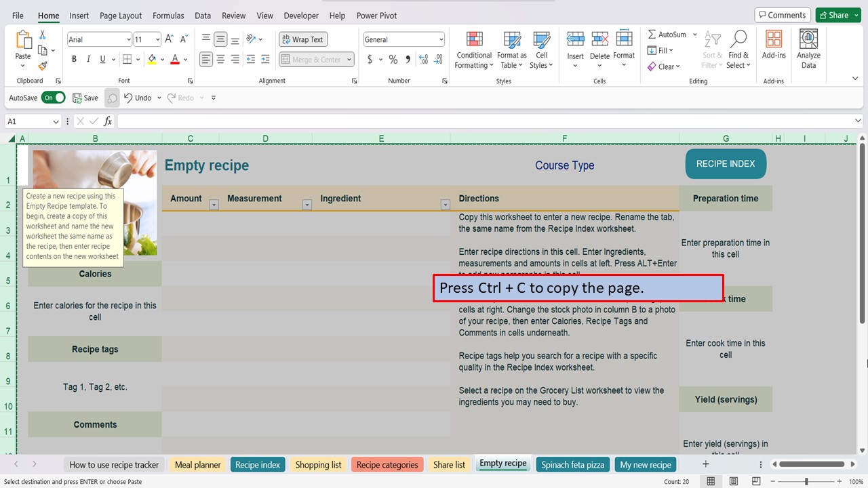Toggle bold formatting

[x=74, y=60]
